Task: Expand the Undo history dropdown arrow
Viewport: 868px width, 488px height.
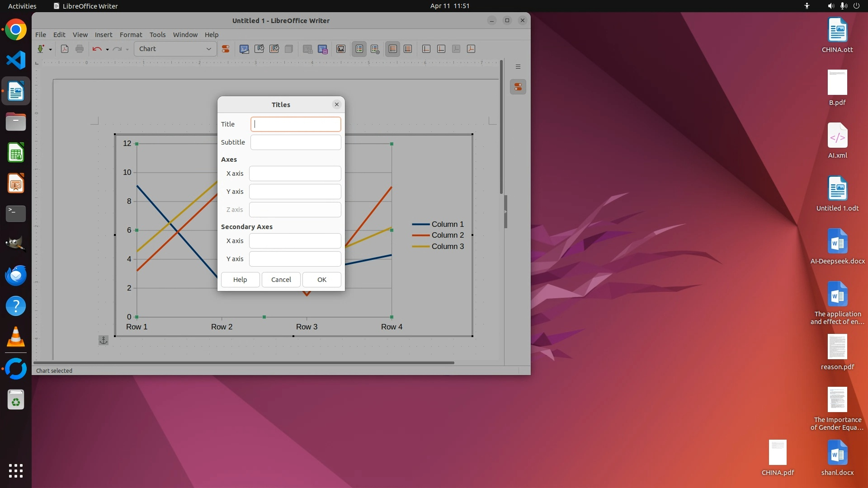Action: click(x=107, y=49)
